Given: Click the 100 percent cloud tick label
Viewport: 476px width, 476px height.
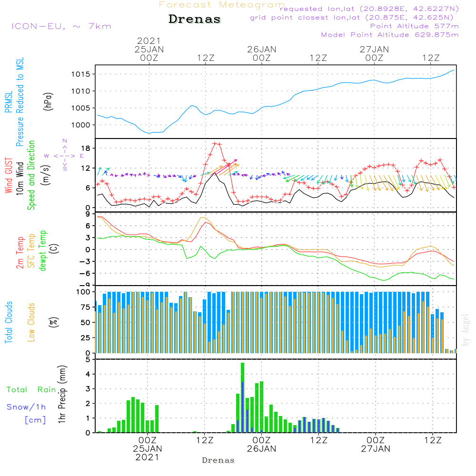Looking at the screenshot, I should [83, 292].
